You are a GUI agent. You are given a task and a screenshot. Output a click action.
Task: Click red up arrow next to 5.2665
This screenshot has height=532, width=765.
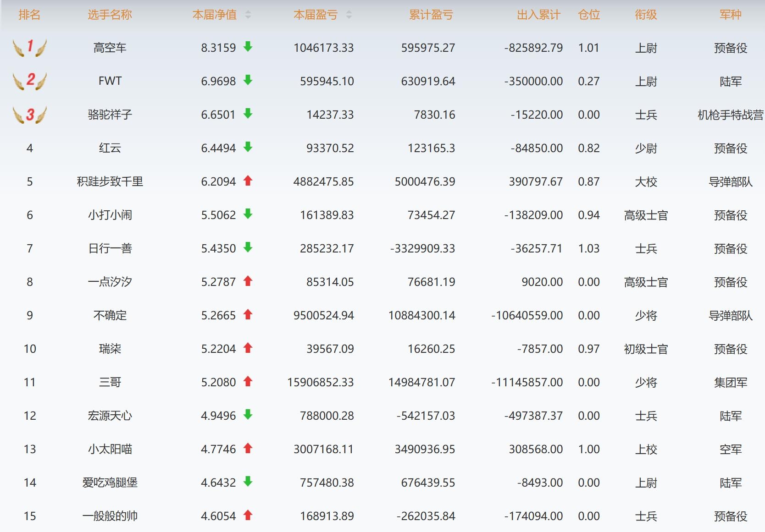point(248,315)
